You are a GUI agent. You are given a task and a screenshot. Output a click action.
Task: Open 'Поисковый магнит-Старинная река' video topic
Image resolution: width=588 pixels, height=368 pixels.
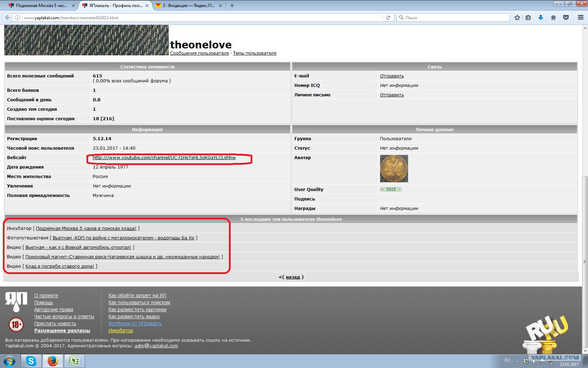[122, 257]
